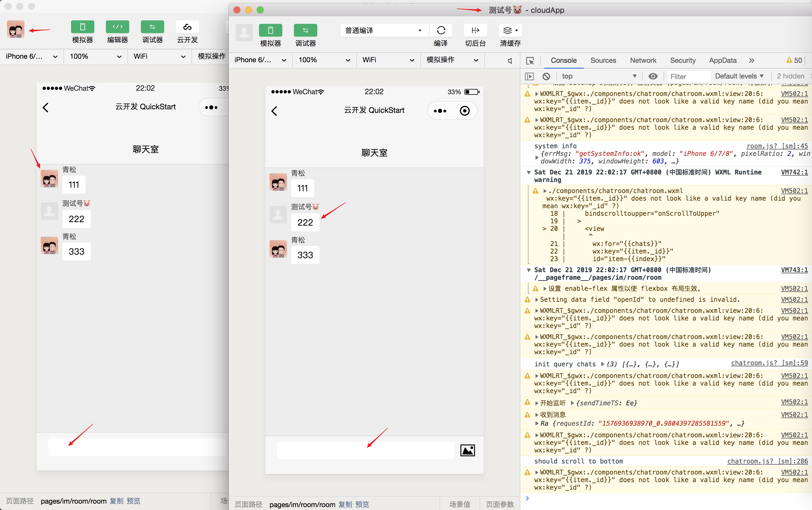Toggle 调试器 in the left background window
812x510 pixels.
pos(153,27)
